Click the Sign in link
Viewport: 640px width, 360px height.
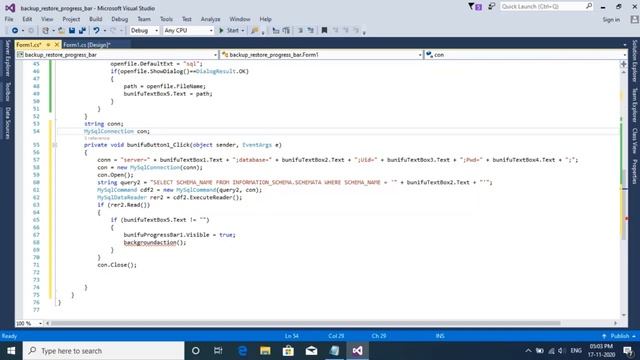coord(611,20)
